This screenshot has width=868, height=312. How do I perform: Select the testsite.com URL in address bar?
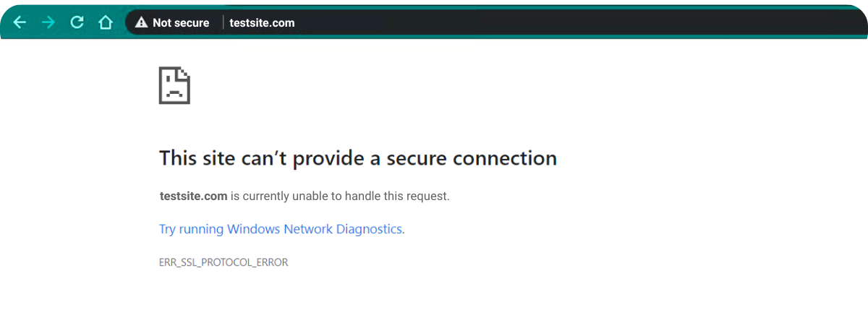pos(262,22)
